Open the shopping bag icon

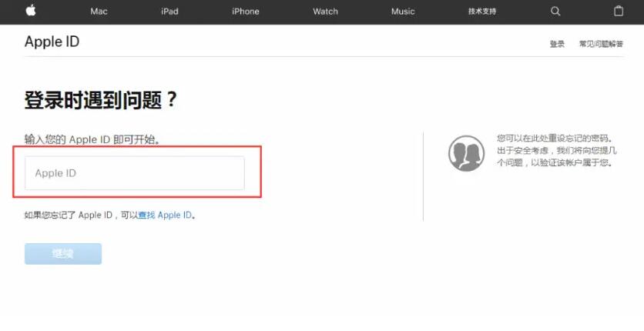(x=618, y=12)
